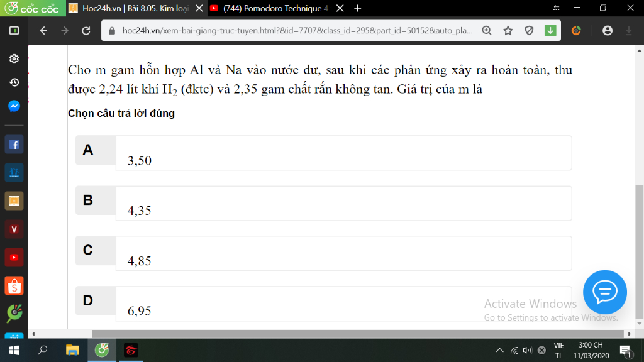Open the ad-block shield icon
Image resolution: width=644 pixels, height=362 pixels.
(x=529, y=30)
